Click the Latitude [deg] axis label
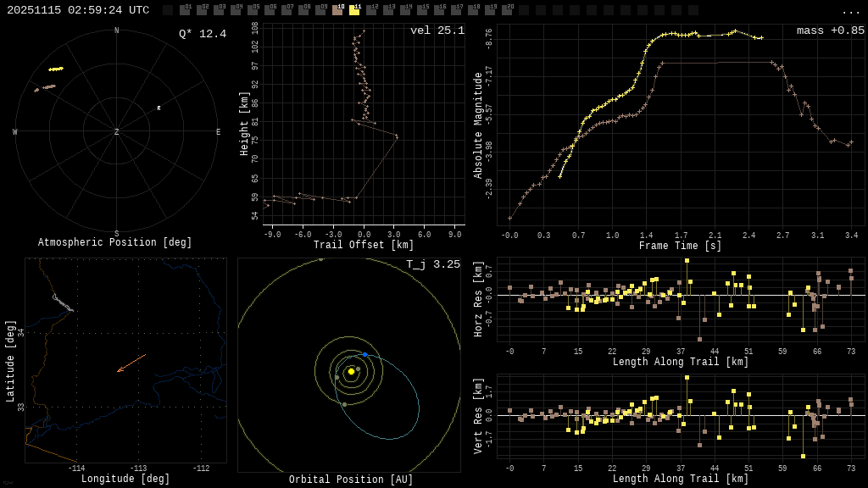 9,361
